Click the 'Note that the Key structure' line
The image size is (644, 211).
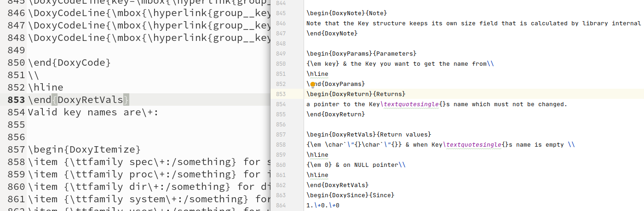[x=474, y=23]
